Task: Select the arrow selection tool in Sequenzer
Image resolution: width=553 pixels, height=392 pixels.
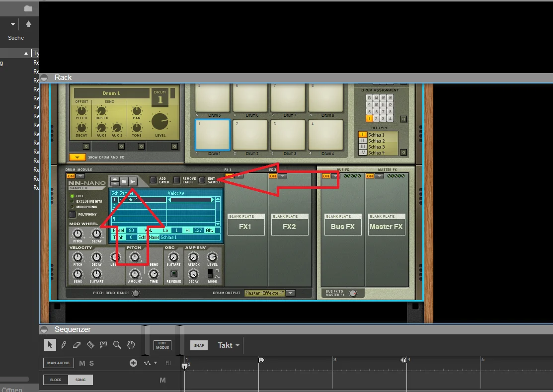Action: tap(50, 345)
